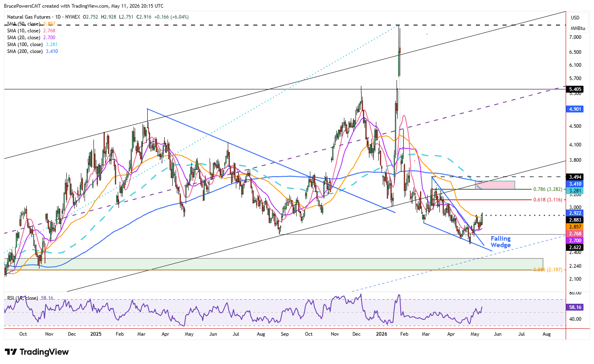Screen dimensions: 594x364
Task: Click the 2025 label on time axis
Action: (x=96, y=334)
